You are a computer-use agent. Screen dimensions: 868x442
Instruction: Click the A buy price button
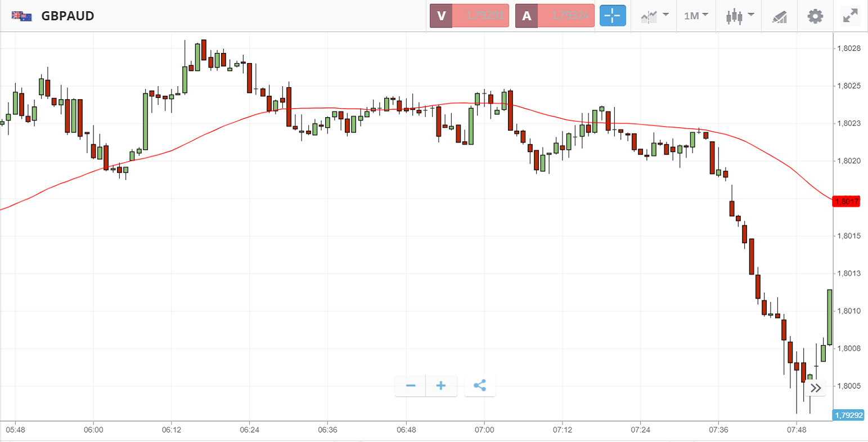tap(555, 16)
